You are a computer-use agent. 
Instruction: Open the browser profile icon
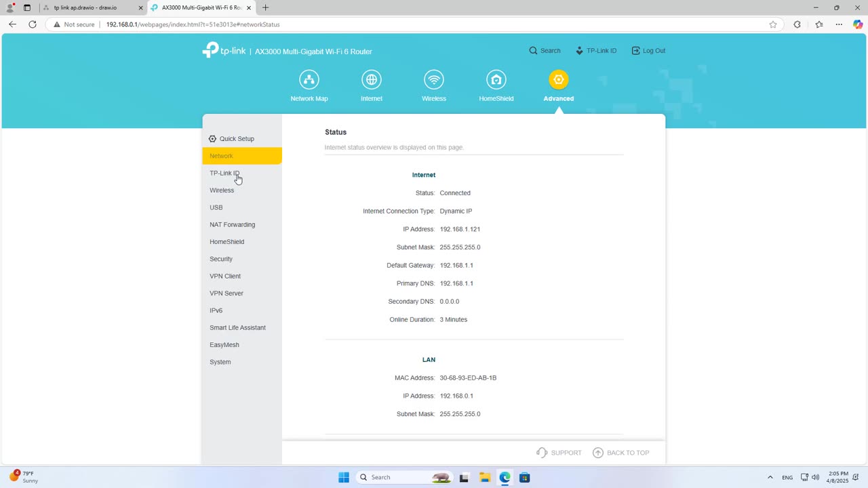point(10,7)
